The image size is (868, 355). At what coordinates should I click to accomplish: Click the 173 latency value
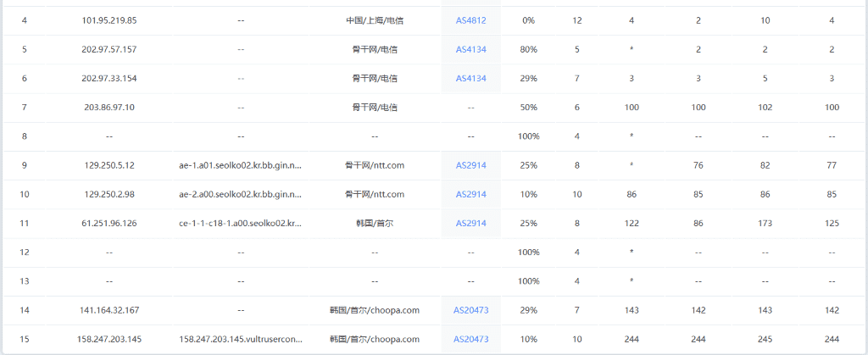point(765,224)
